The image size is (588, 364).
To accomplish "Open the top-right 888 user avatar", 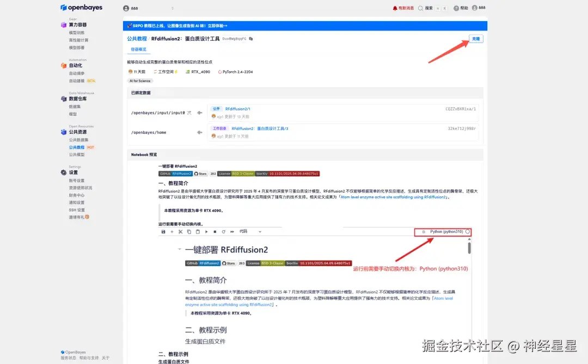I will 475,8.
